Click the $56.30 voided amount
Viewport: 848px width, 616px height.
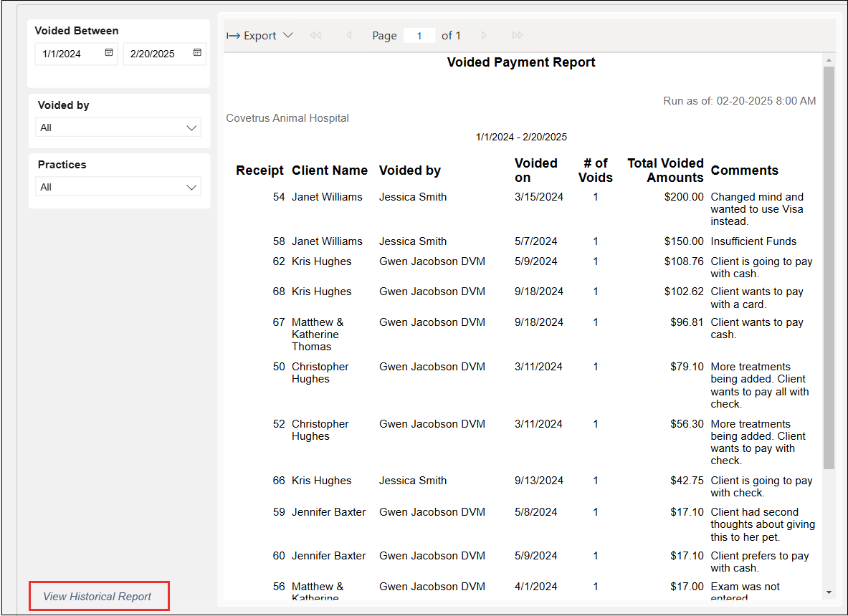(x=687, y=423)
